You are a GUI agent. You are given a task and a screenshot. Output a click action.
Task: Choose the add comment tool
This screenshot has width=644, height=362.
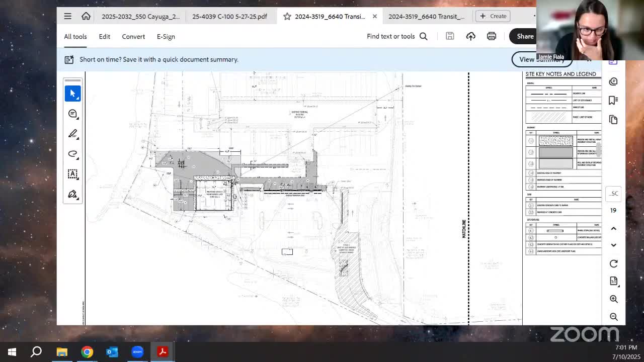click(72, 114)
